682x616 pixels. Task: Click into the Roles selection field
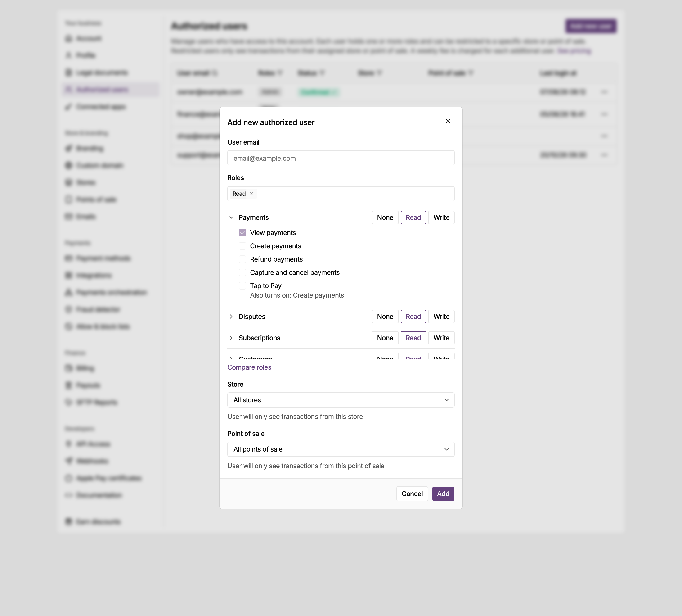pos(341,194)
